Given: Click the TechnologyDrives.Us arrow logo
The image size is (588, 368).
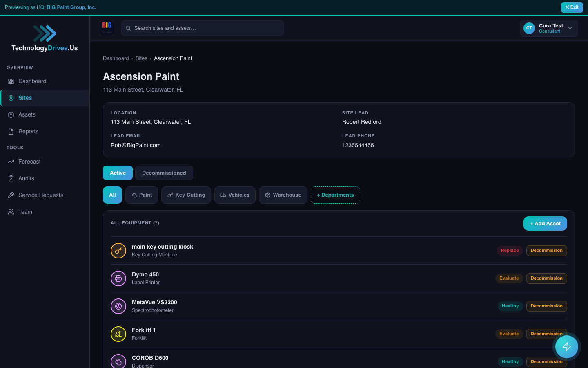Looking at the screenshot, I should 45,34.
